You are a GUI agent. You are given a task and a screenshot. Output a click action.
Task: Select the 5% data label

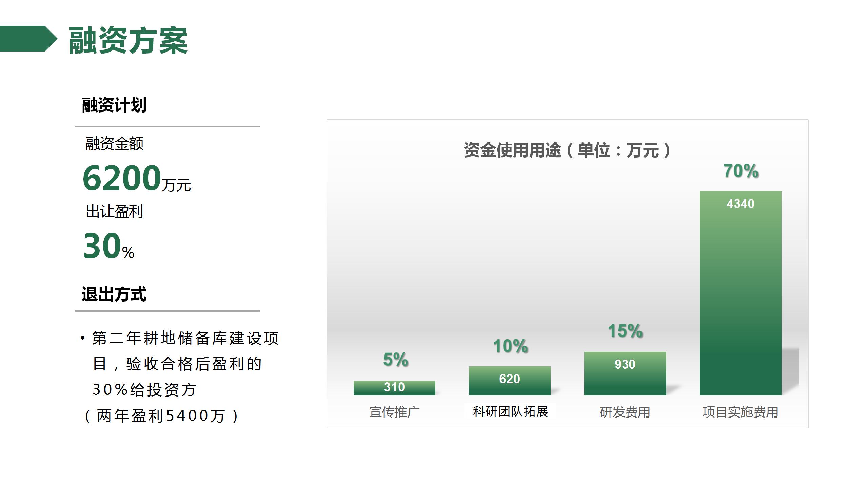[x=395, y=359]
